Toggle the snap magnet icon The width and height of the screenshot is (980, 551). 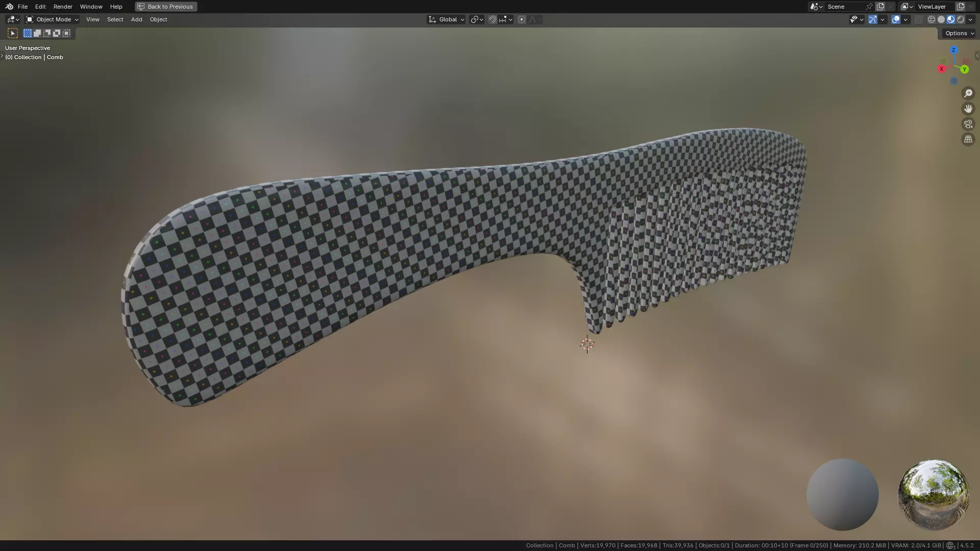(493, 19)
